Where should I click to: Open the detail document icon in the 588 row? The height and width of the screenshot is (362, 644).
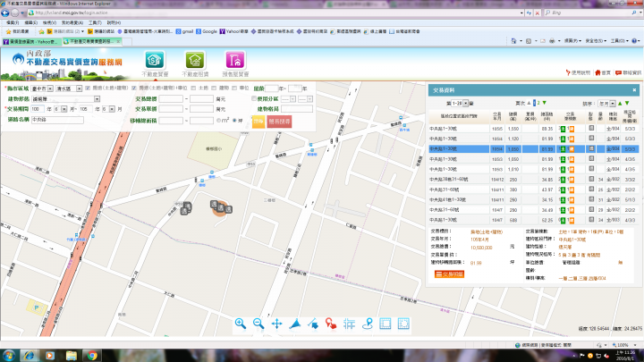pyautogui.click(x=591, y=220)
